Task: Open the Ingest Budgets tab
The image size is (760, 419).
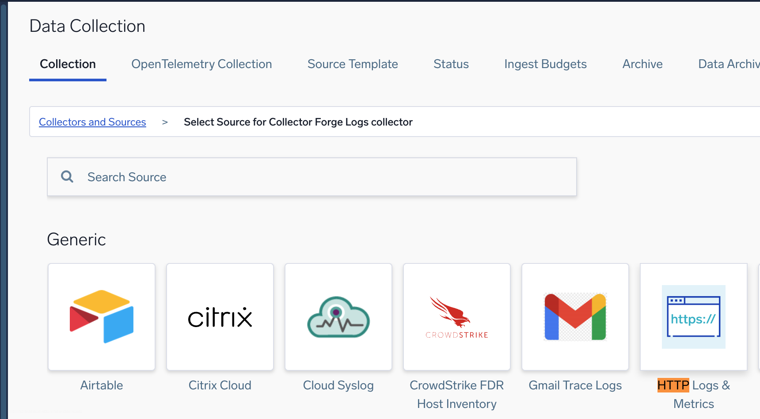Action: [545, 64]
